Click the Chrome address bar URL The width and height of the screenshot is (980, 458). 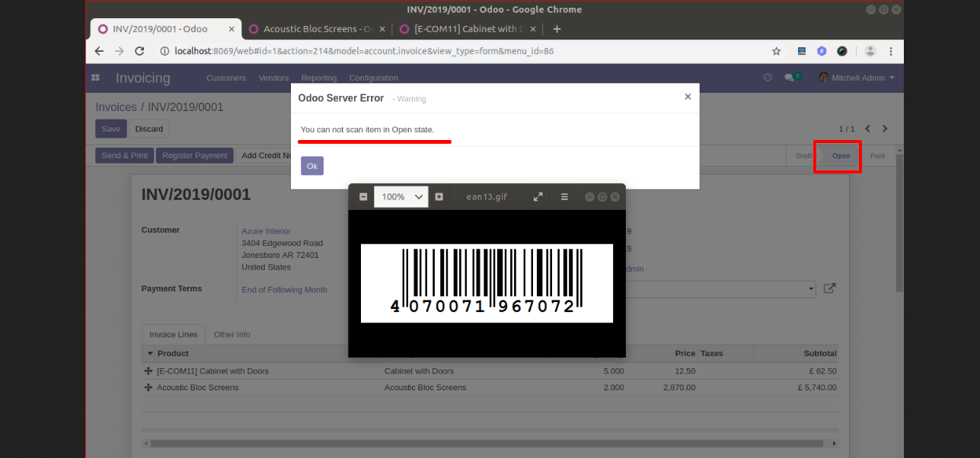(364, 51)
